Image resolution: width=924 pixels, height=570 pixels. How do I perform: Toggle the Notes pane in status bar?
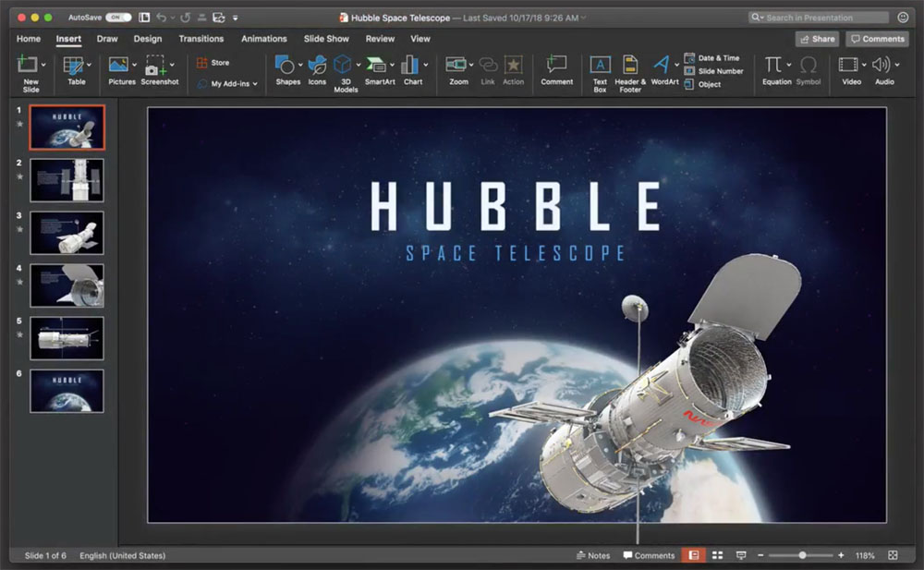592,555
